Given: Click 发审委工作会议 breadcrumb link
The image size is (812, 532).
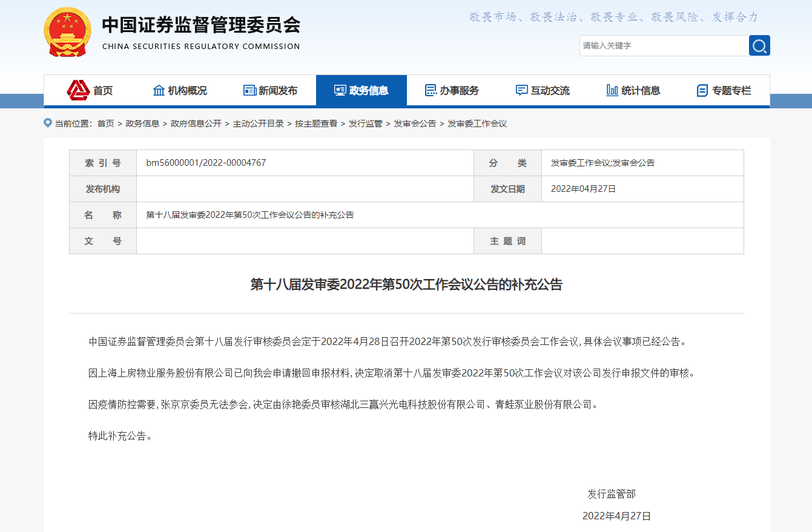Looking at the screenshot, I should [x=477, y=123].
